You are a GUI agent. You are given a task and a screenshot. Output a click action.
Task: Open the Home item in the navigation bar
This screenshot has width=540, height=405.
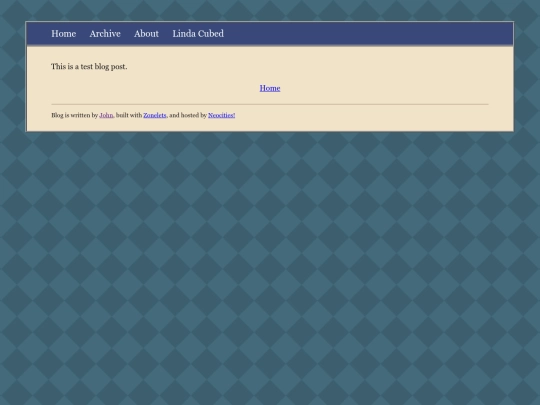tap(64, 34)
